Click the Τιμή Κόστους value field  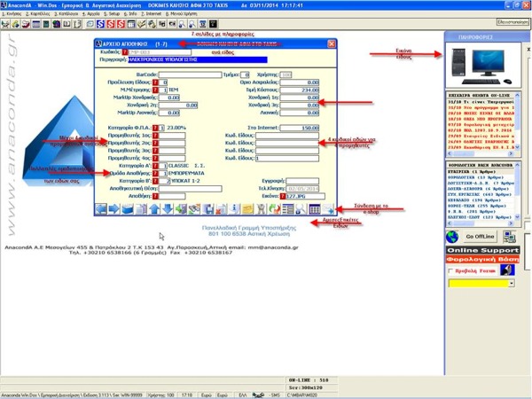click(300, 90)
